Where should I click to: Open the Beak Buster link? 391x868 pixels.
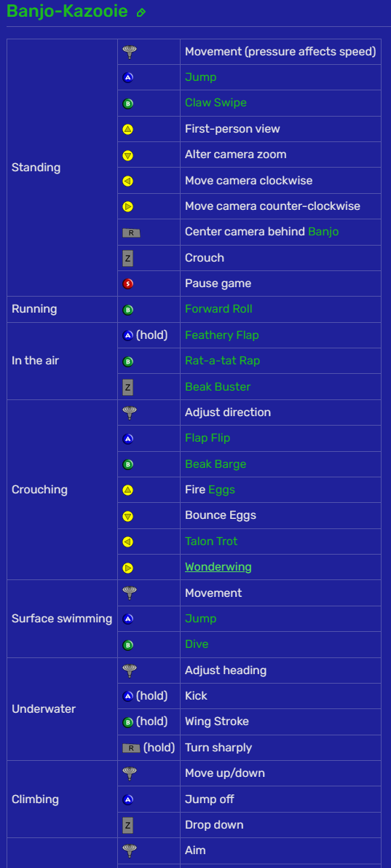(218, 386)
